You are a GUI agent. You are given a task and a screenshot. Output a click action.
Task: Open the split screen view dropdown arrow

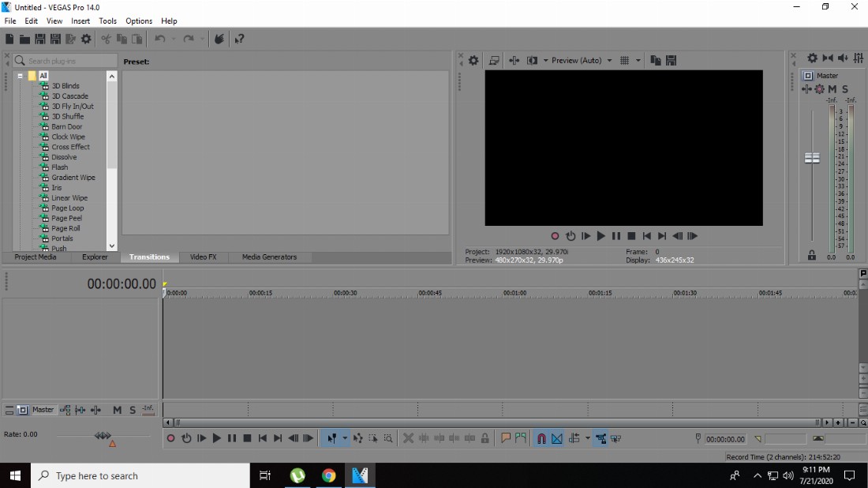point(545,60)
